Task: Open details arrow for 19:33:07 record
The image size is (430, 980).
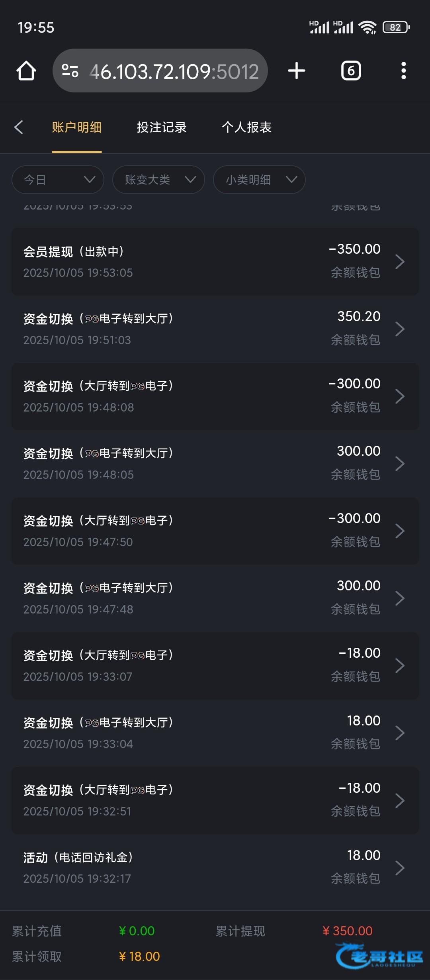Action: click(400, 666)
